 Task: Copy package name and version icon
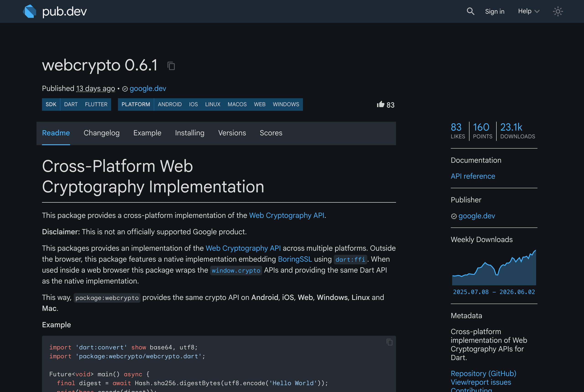(x=171, y=66)
